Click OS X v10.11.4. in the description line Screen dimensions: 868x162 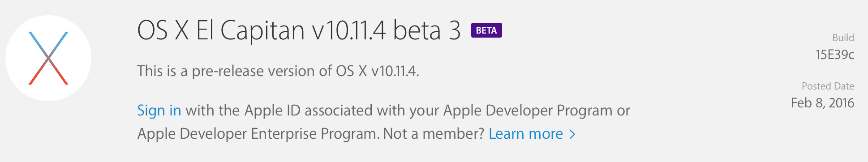click(x=378, y=71)
